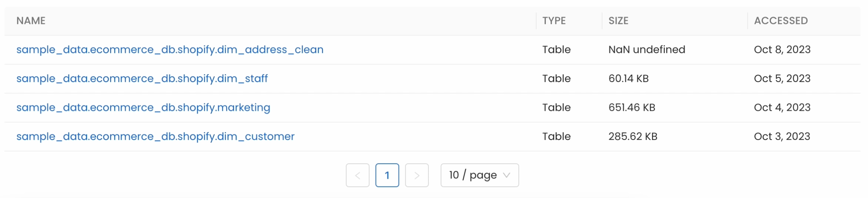Click the NAME column header
This screenshot has height=198, width=868.
[31, 21]
